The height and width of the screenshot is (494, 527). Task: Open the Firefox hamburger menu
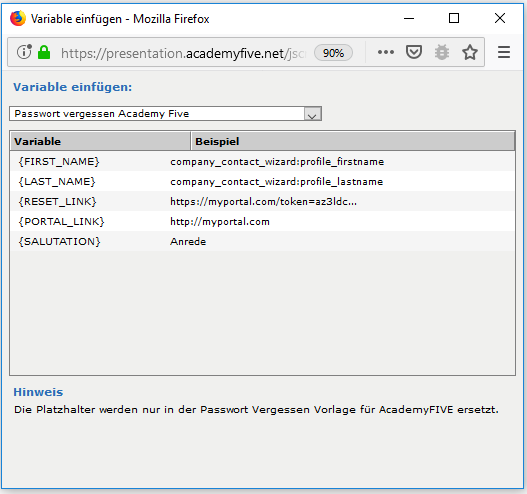(503, 52)
